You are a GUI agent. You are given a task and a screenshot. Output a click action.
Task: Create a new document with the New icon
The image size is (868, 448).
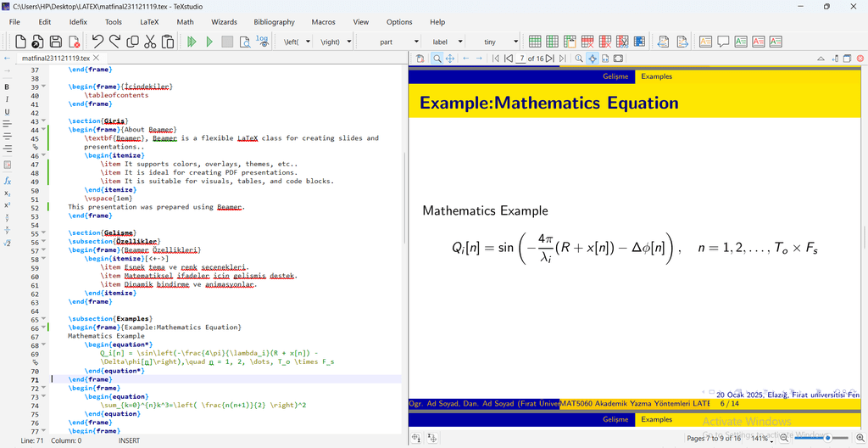[20, 42]
